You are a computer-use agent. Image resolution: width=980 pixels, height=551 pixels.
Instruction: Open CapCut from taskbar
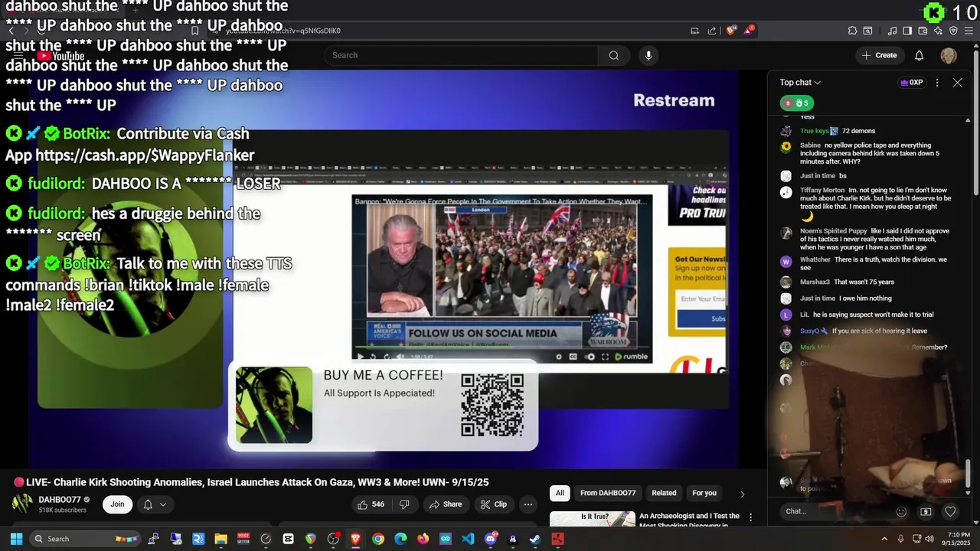[288, 539]
